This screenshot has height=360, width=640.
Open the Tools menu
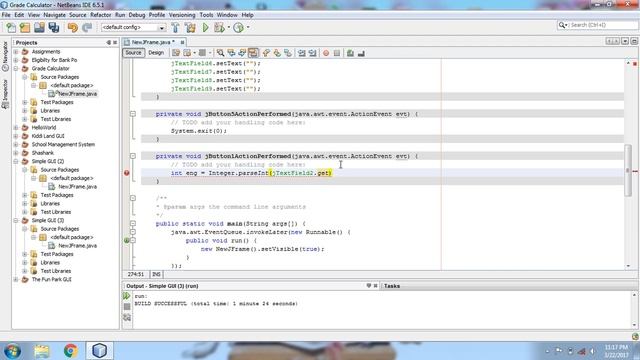206,15
